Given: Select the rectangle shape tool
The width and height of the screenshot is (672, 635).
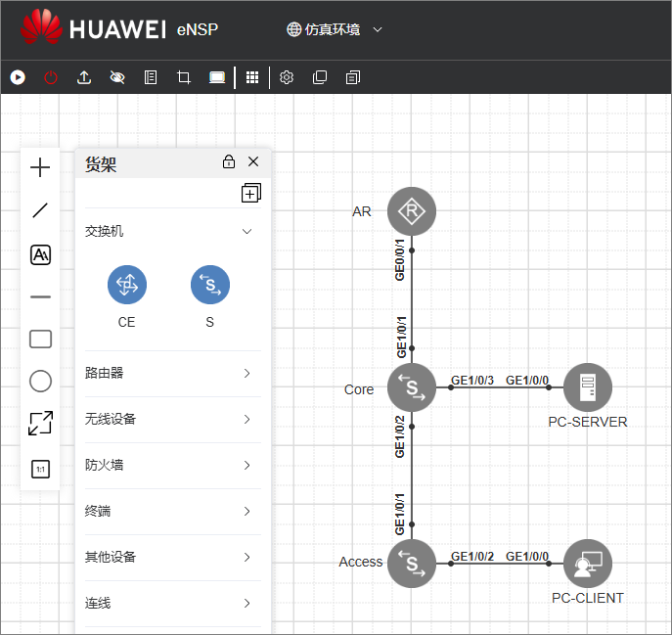Looking at the screenshot, I should [40, 339].
